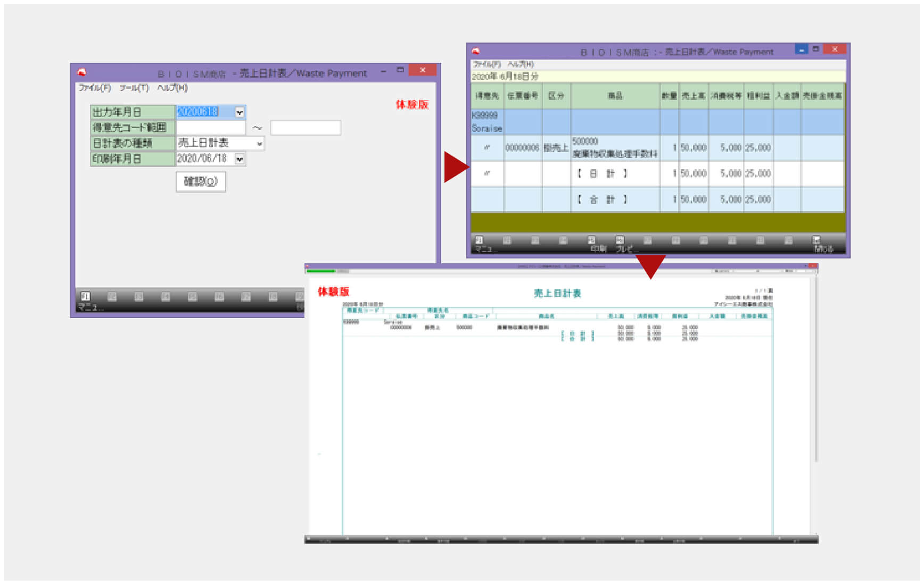
Task: Click 掛売上 category cell
Action: (556, 148)
